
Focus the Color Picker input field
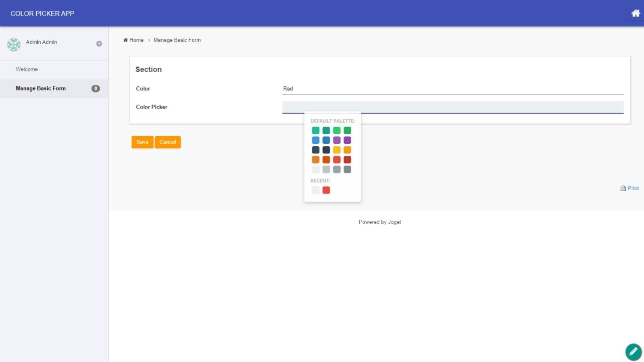click(x=452, y=107)
